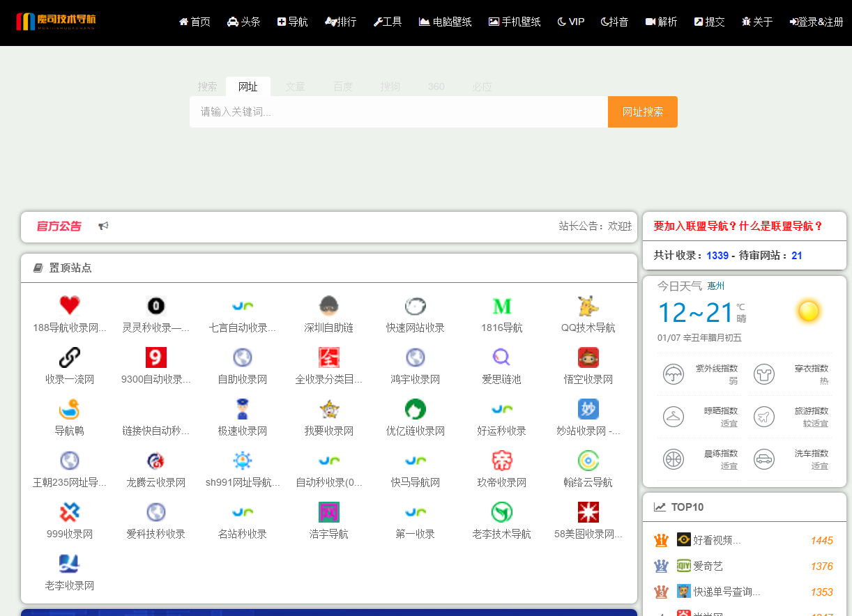Open the 导航鸭 duck icon

[x=69, y=409]
